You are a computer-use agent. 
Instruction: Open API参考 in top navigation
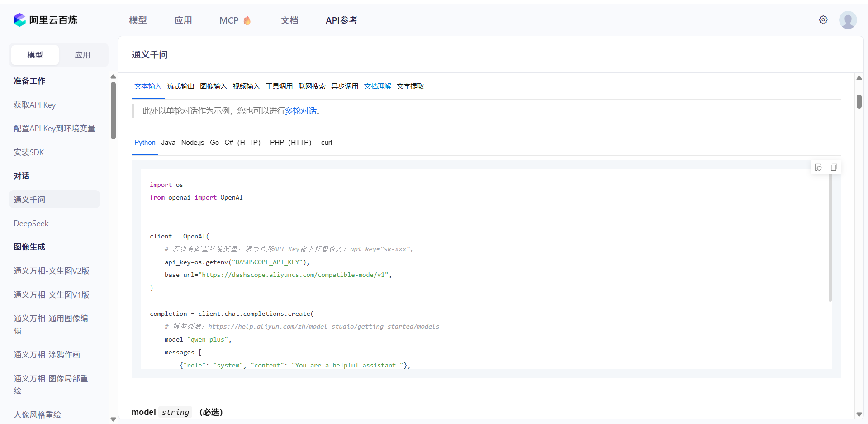342,20
